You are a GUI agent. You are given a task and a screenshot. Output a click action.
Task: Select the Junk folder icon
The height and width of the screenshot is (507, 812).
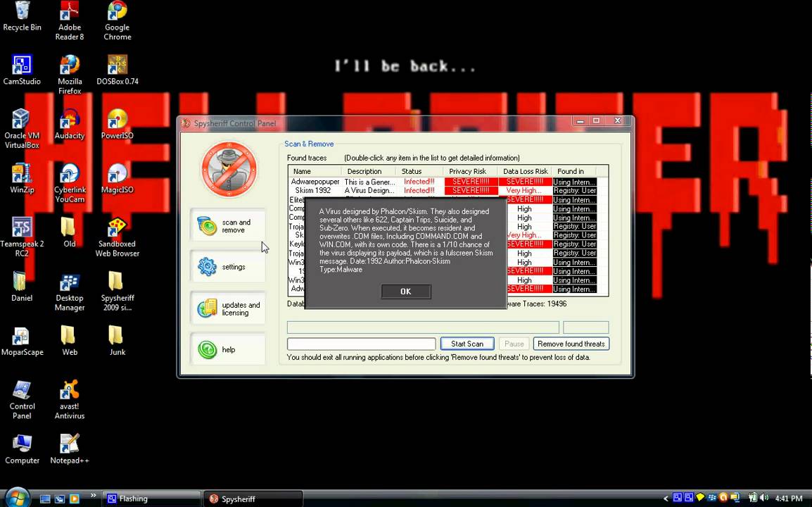tap(117, 341)
